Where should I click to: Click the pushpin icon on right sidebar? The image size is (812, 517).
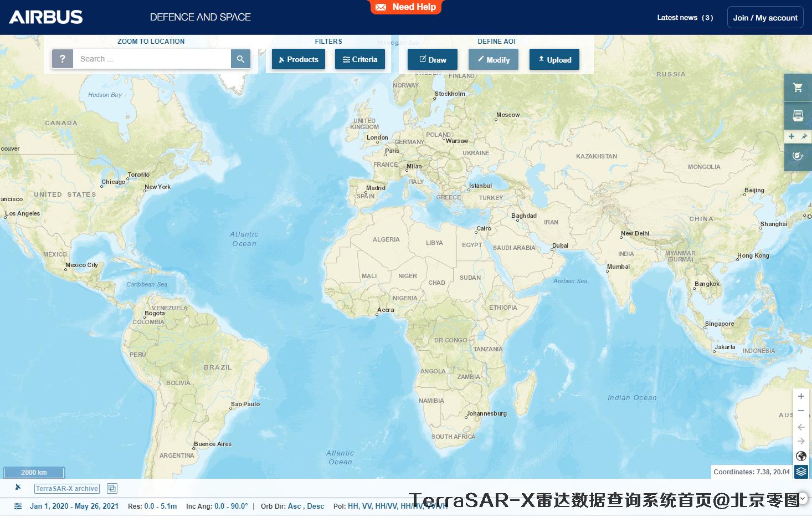pyautogui.click(x=804, y=136)
